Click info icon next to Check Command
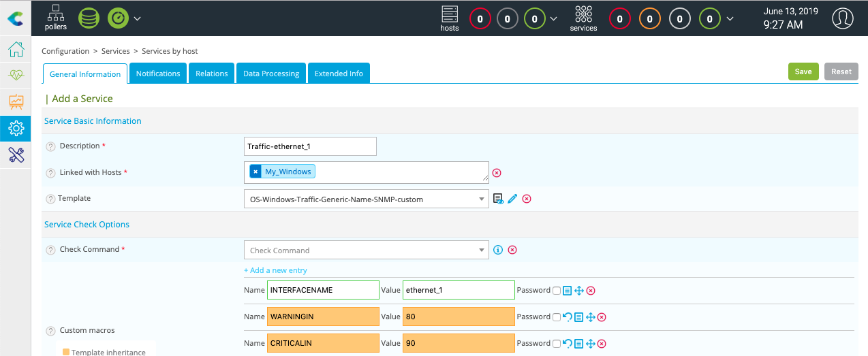The width and height of the screenshot is (868, 356). pos(498,250)
